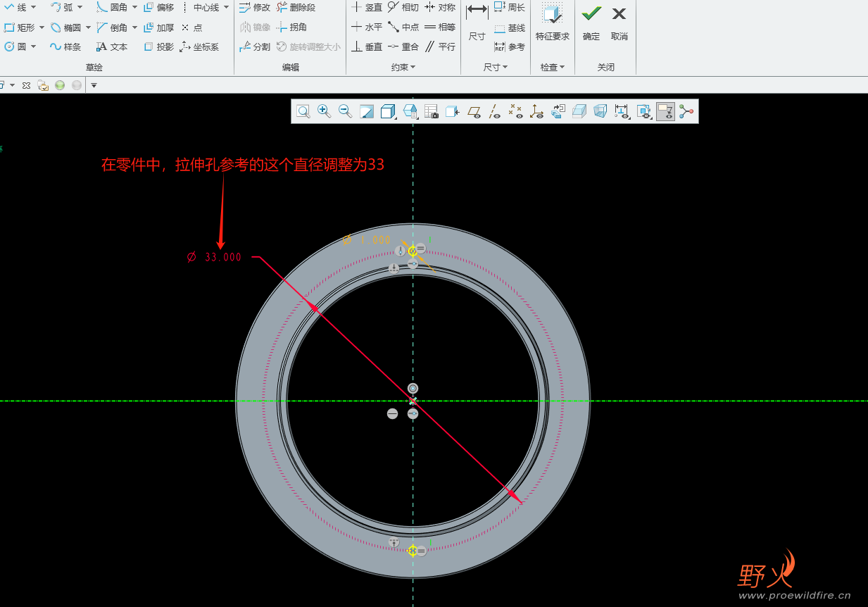
Task: Open the display style cube menu
Action: [x=387, y=111]
